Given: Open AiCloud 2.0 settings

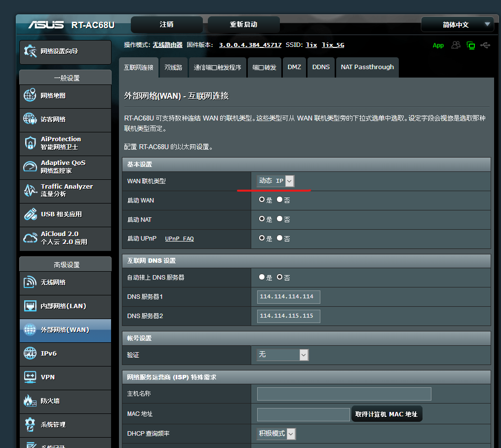Looking at the screenshot, I should click(x=65, y=239).
